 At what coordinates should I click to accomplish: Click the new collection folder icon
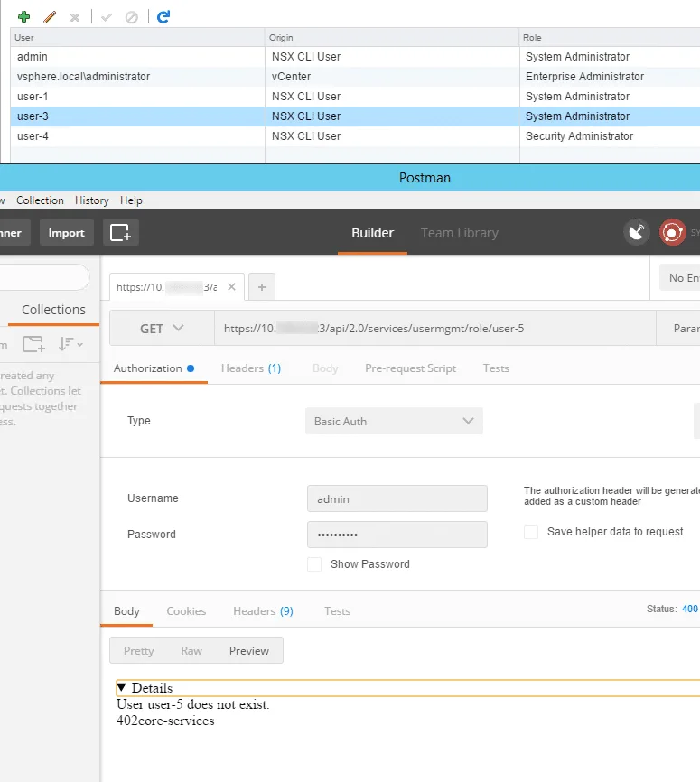pos(33,344)
